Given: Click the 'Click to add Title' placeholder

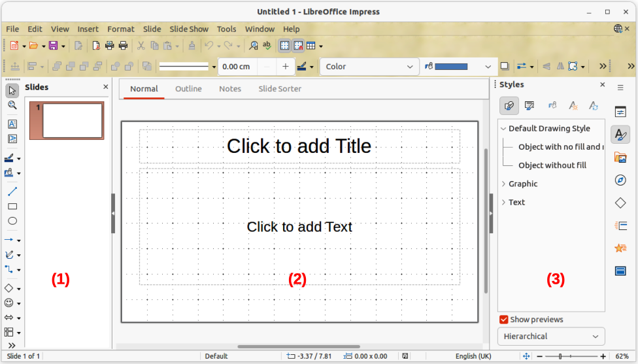Looking at the screenshot, I should coord(299,146).
